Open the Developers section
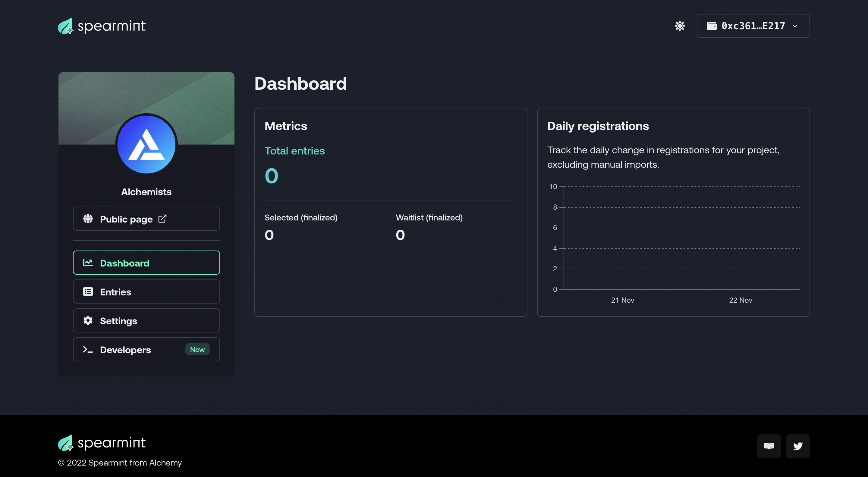The image size is (868, 477). 146,349
